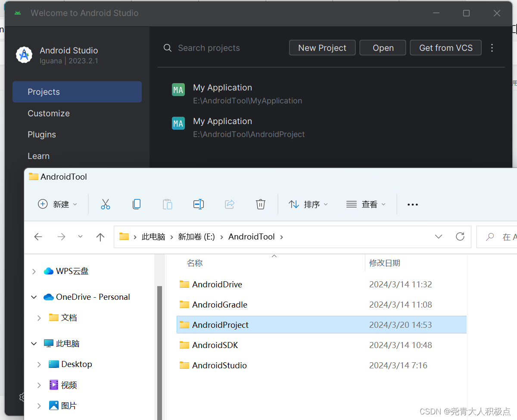This screenshot has width=517, height=420.
Task: Click the AndroidDrive folder icon
Action: coord(184,284)
